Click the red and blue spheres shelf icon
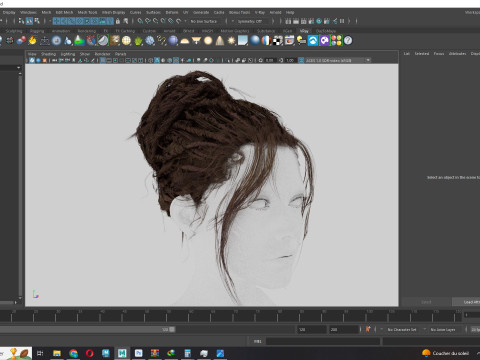This screenshot has width=480, height=360. point(21,41)
